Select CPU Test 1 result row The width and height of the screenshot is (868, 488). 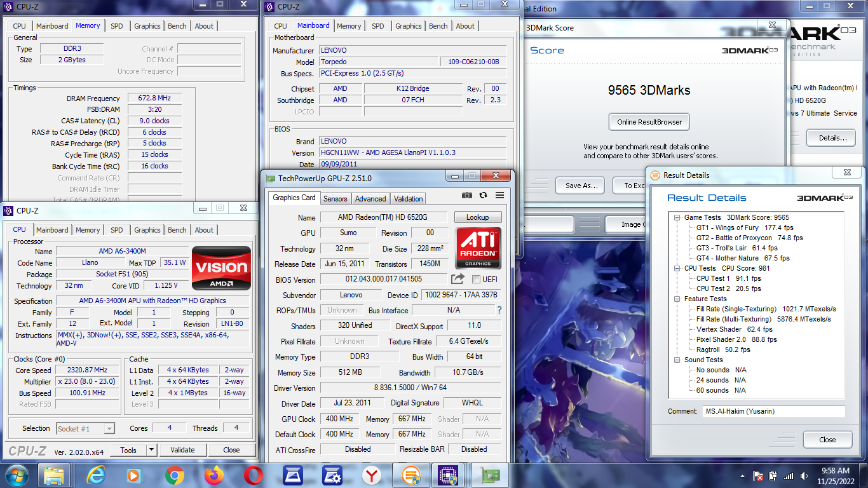(x=728, y=278)
